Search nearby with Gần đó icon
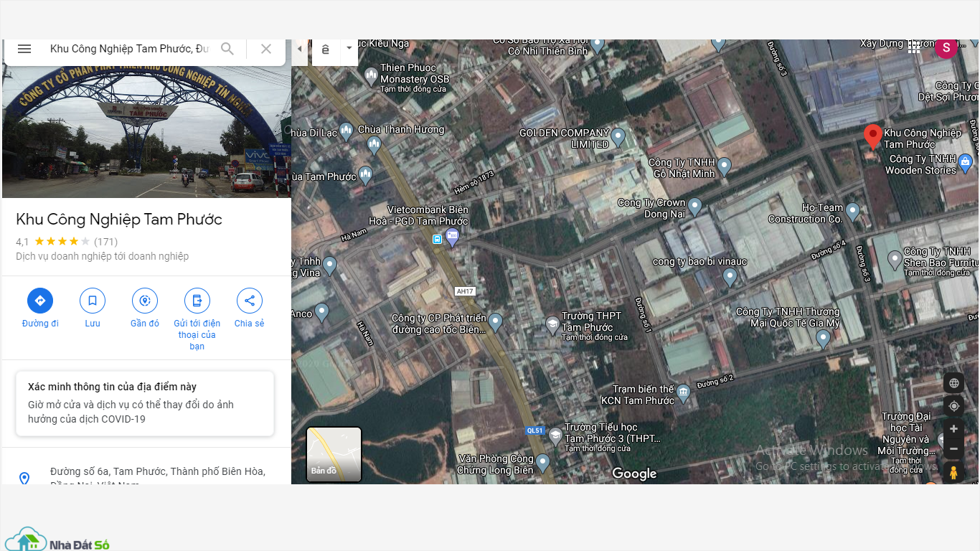Viewport: 980px width, 551px height. tap(145, 301)
